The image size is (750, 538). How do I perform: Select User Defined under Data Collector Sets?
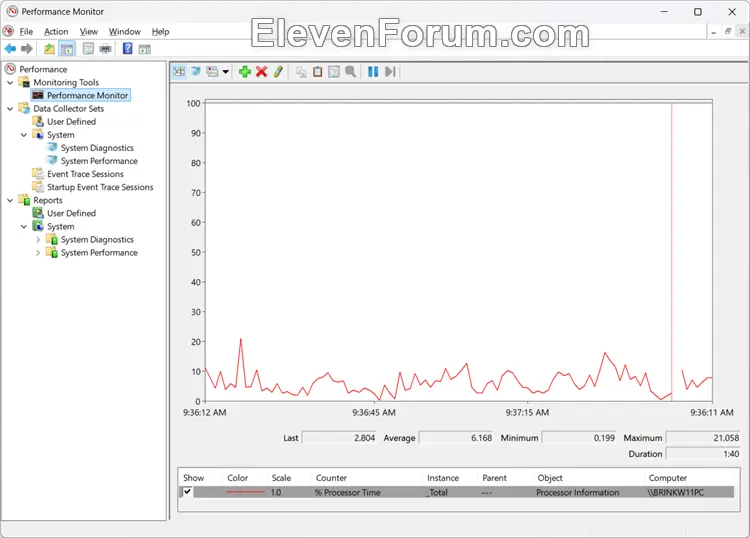click(71, 121)
